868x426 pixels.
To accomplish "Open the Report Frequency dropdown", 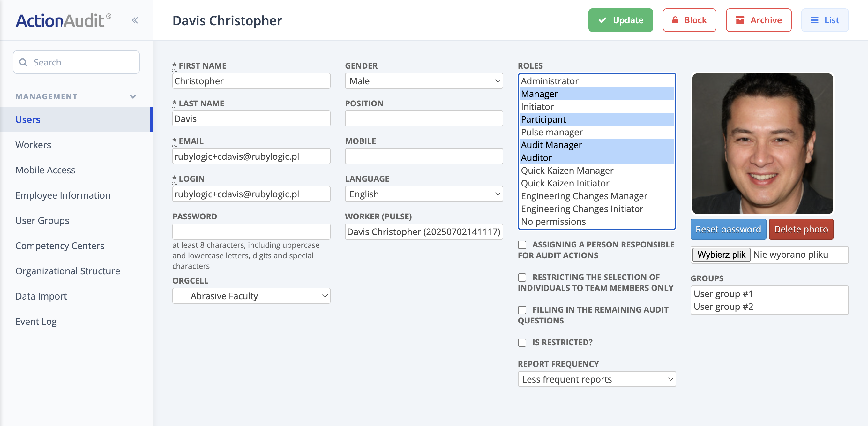I will click(596, 379).
